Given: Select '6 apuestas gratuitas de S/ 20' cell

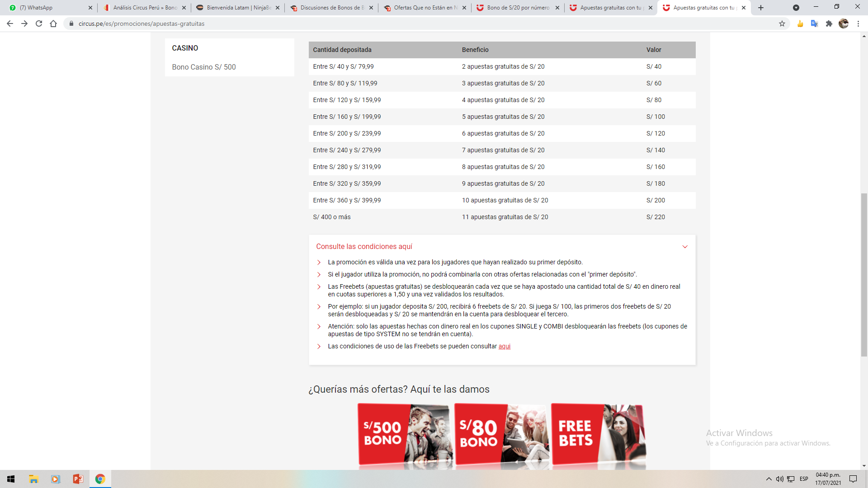Looking at the screenshot, I should point(503,133).
